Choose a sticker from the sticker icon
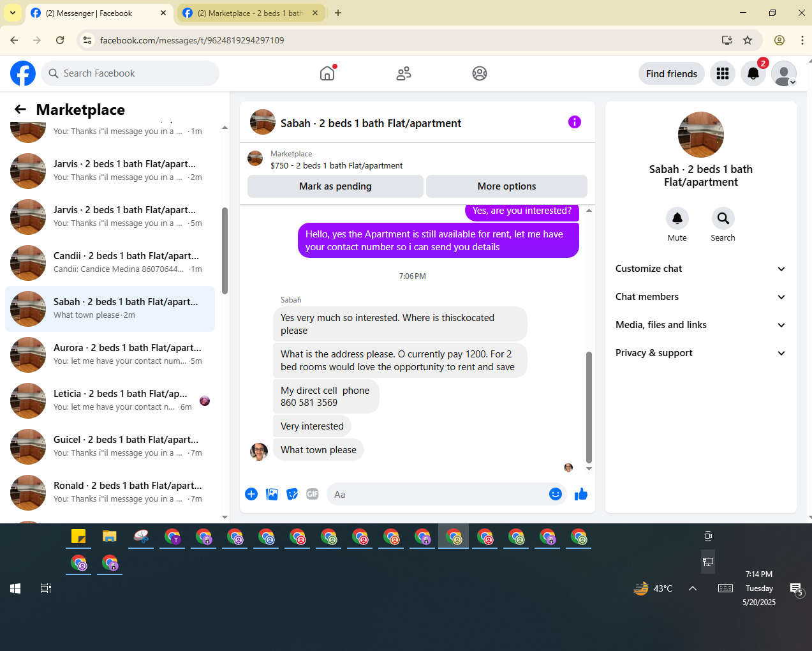This screenshot has height=651, width=812. (292, 494)
